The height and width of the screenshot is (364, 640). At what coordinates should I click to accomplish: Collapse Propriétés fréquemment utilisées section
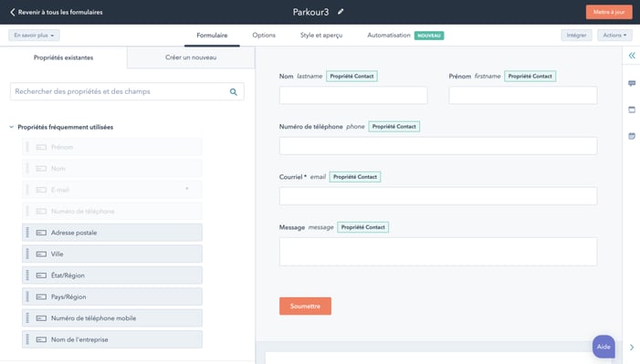point(12,127)
